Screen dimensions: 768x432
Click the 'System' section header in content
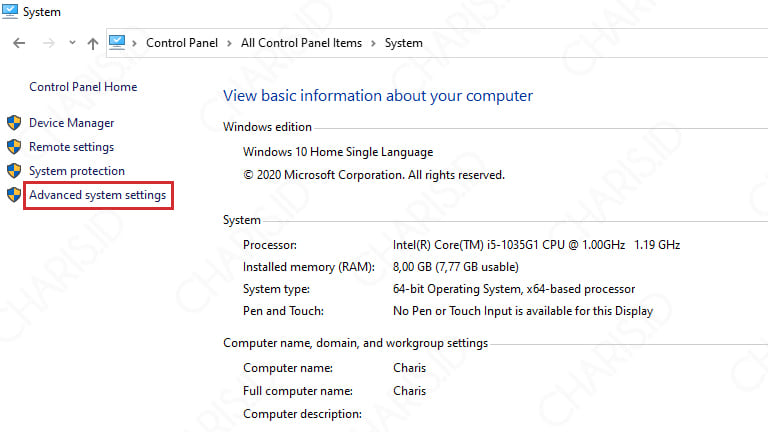(x=242, y=220)
